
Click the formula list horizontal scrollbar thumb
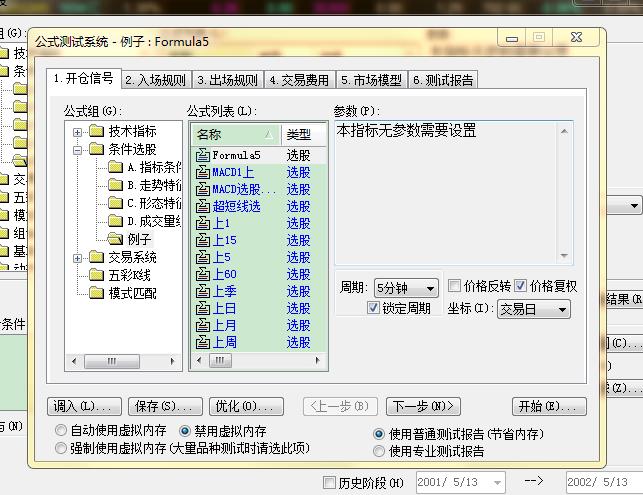221,360
